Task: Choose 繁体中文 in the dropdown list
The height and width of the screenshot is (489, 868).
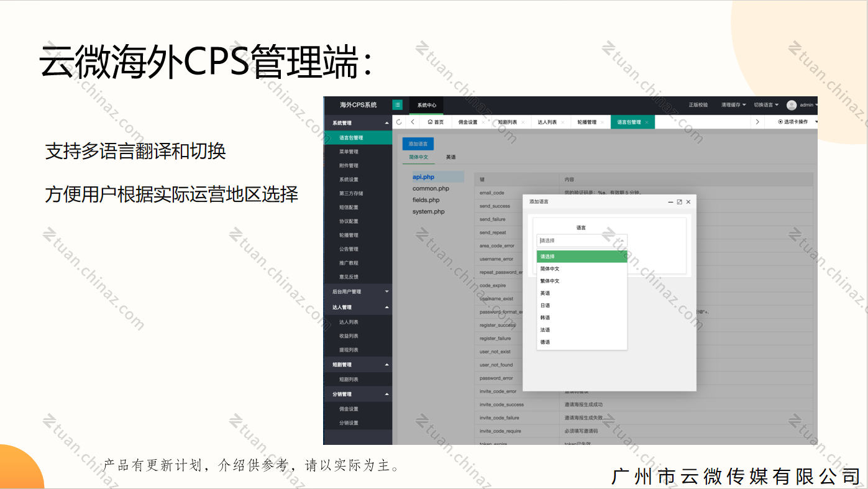Action: point(582,281)
